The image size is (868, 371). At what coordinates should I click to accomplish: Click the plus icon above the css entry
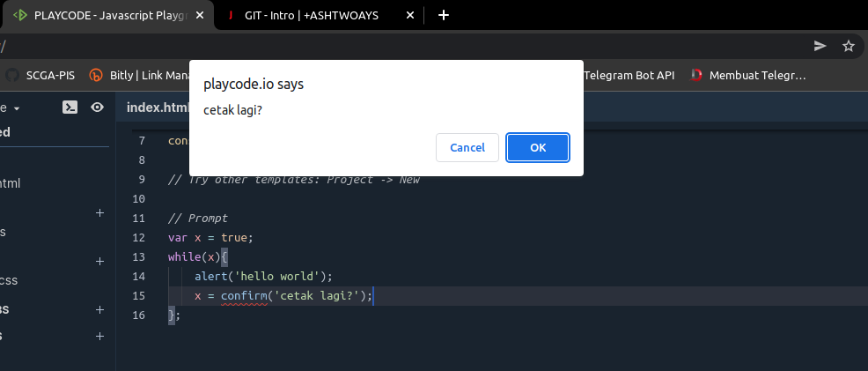[99, 262]
